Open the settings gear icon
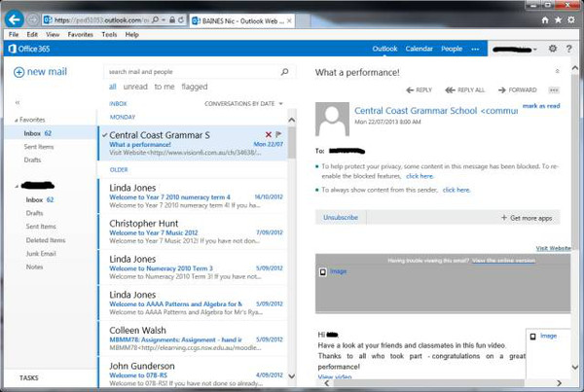 [553, 49]
